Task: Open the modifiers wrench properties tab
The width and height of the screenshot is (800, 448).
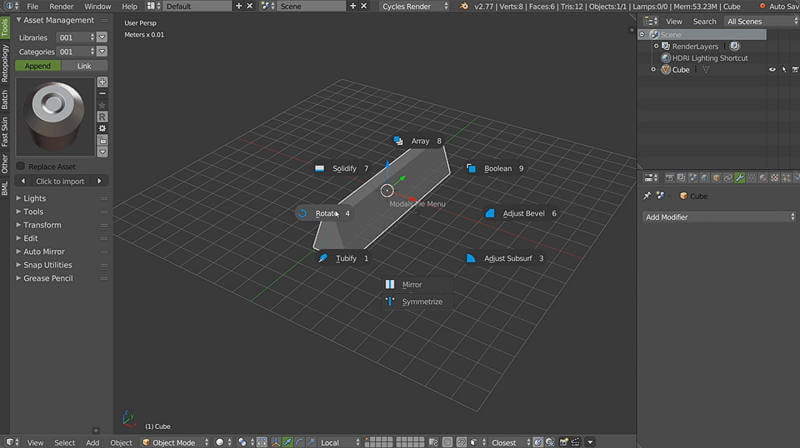Action: click(740, 178)
